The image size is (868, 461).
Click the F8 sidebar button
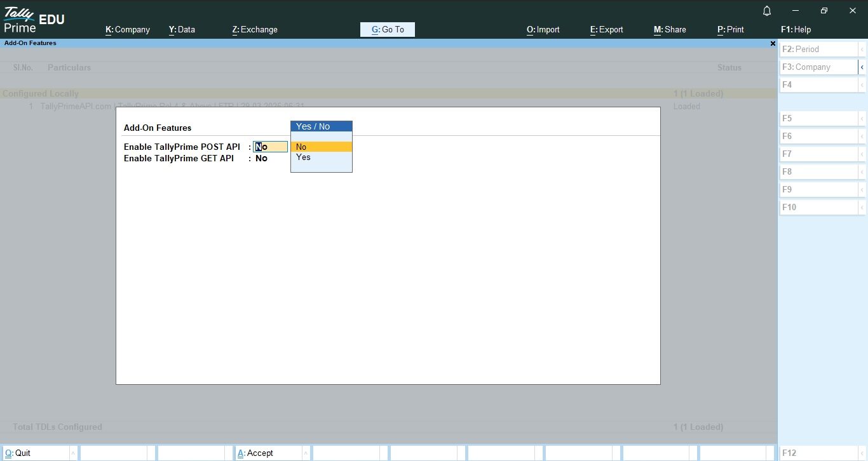[x=819, y=171]
